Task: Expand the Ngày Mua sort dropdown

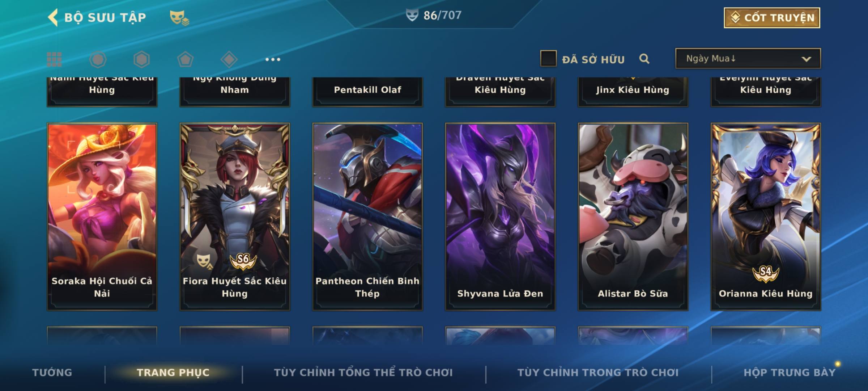Action: click(748, 59)
